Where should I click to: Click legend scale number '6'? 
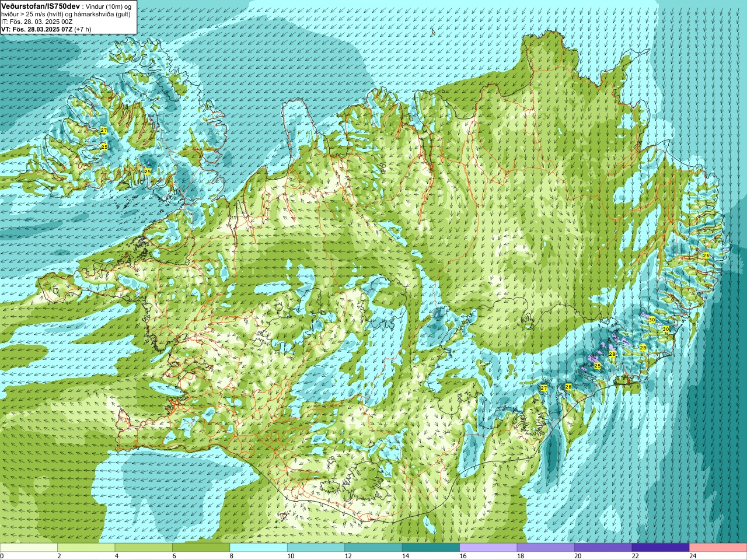tap(174, 556)
